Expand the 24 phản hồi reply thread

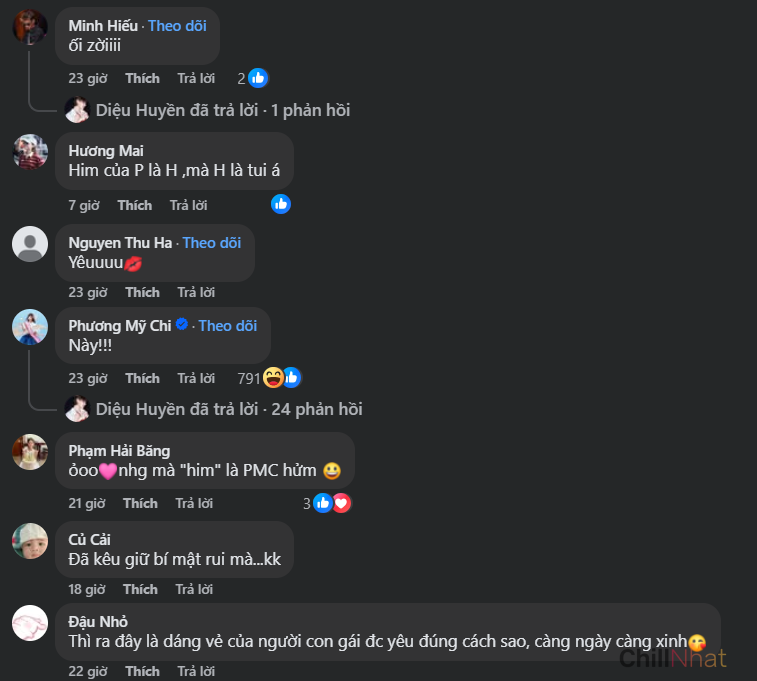coord(229,410)
